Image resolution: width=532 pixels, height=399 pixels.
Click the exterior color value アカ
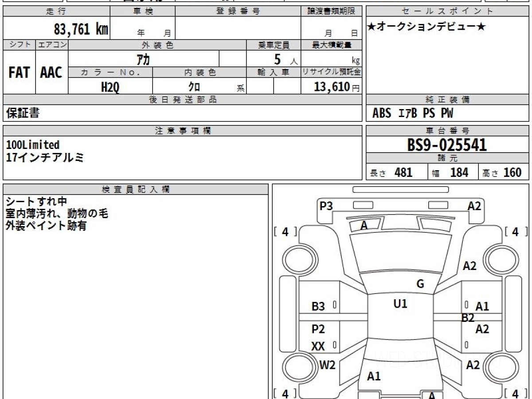pyautogui.click(x=144, y=59)
